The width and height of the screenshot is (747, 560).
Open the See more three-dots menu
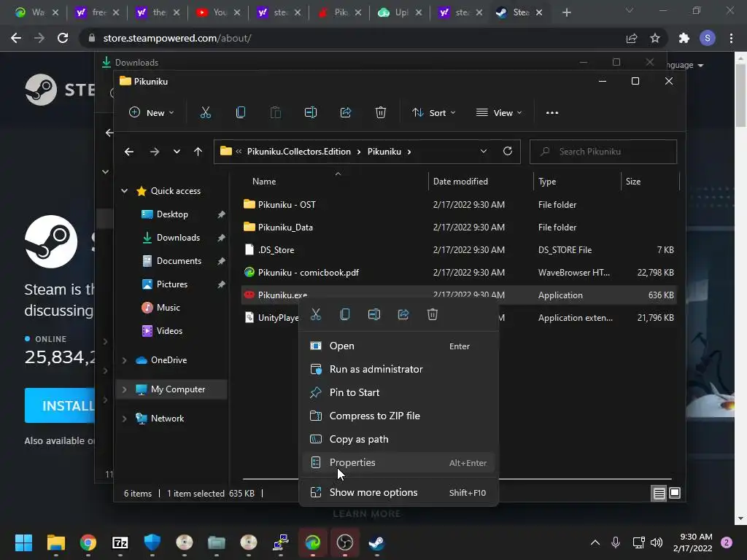pos(551,113)
